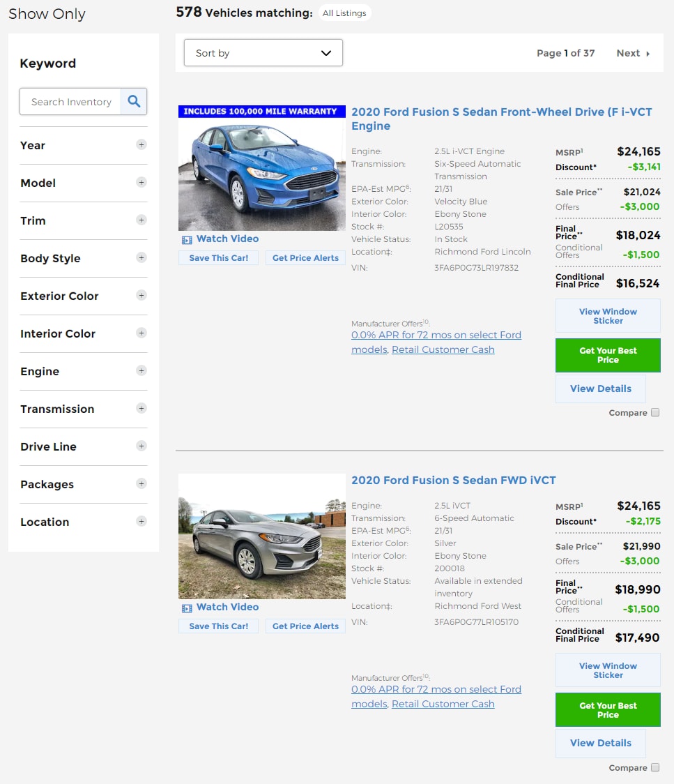674x784 pixels.
Task: Click the 578 Vehicles matching heading
Action: [245, 12]
